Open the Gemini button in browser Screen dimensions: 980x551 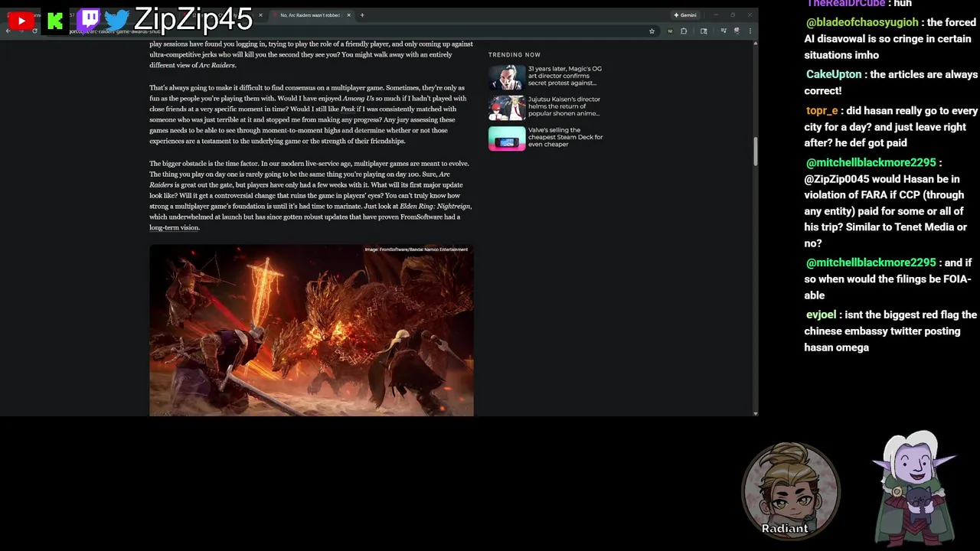685,15
